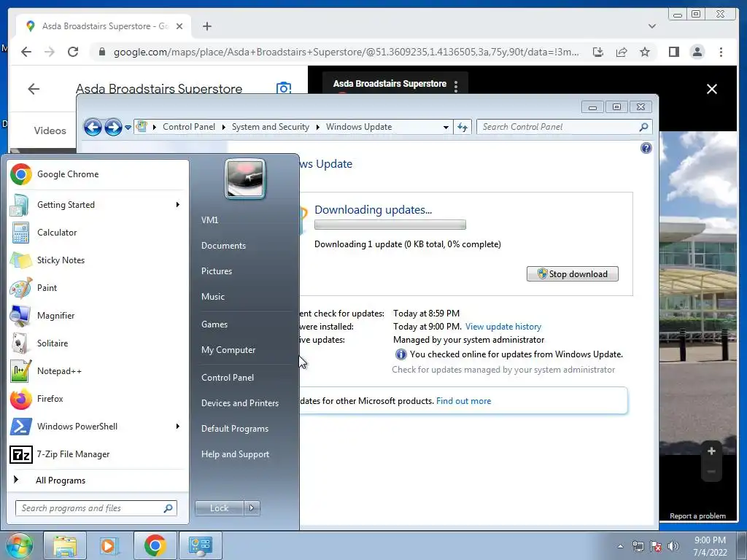
Task: Open Music from Start menu
Action: point(213,297)
